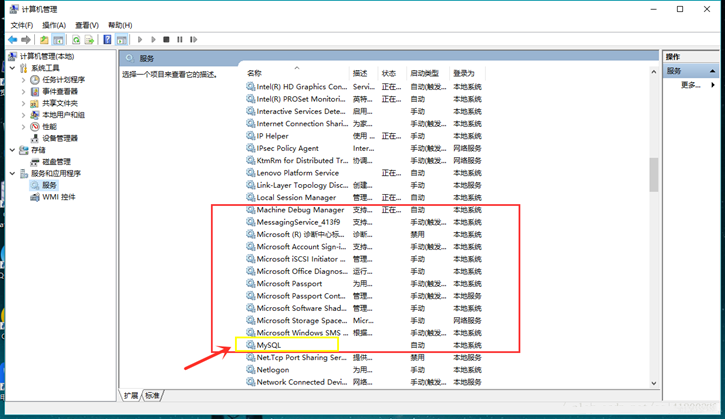The height and width of the screenshot is (419, 725).
Task: Click the services list vertical scrollbar thumb
Action: click(654, 174)
